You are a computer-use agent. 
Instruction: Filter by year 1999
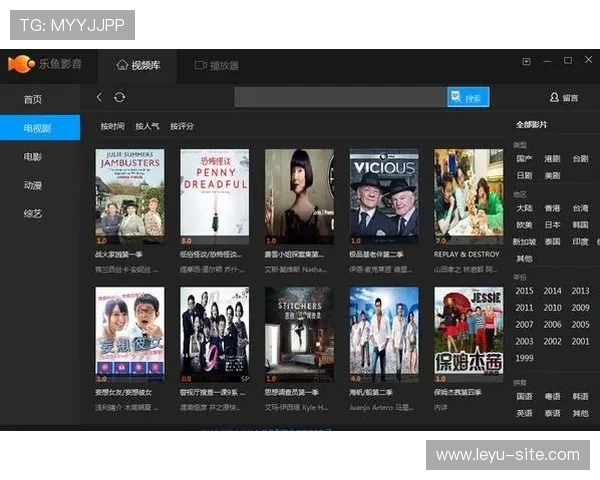click(524, 358)
